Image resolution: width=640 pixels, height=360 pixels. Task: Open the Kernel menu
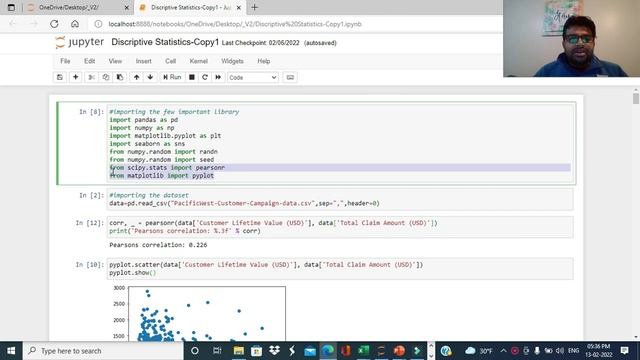(199, 61)
